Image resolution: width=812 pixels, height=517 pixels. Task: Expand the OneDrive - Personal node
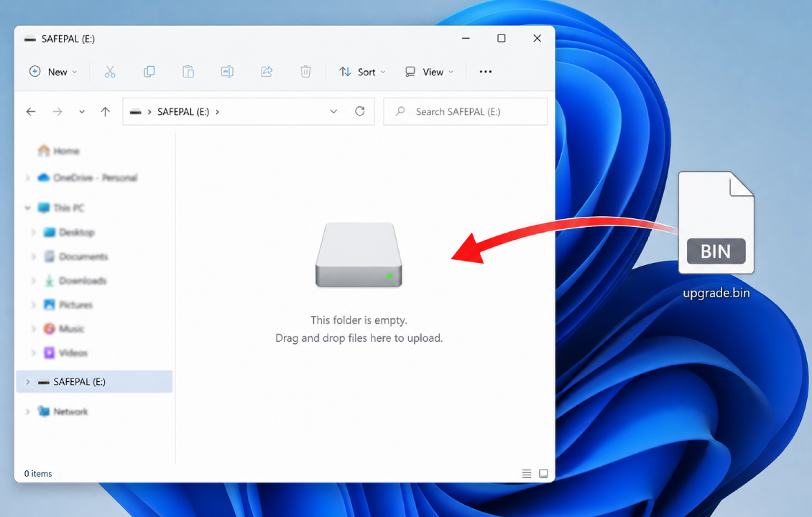coord(28,178)
